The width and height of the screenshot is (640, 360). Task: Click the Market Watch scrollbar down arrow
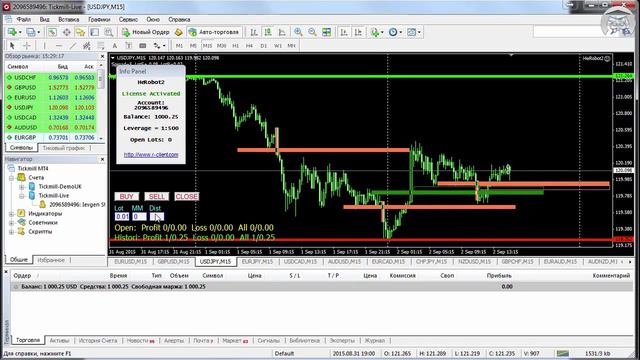coord(101,138)
